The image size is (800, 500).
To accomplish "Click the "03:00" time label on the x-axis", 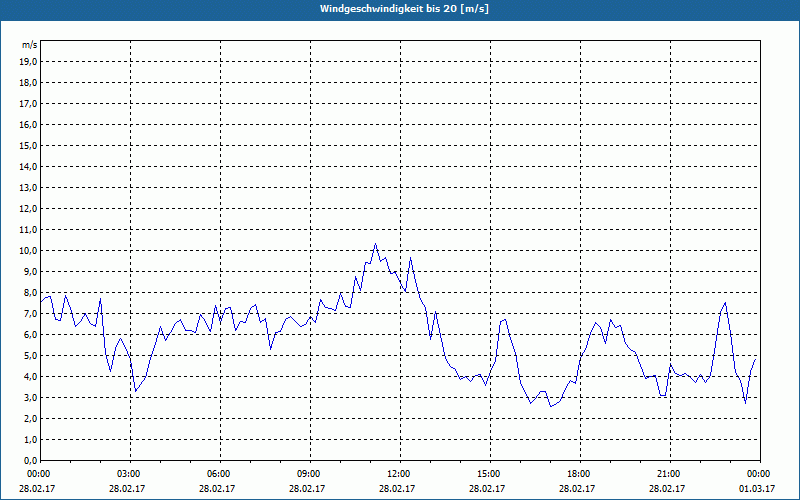I will [130, 474].
